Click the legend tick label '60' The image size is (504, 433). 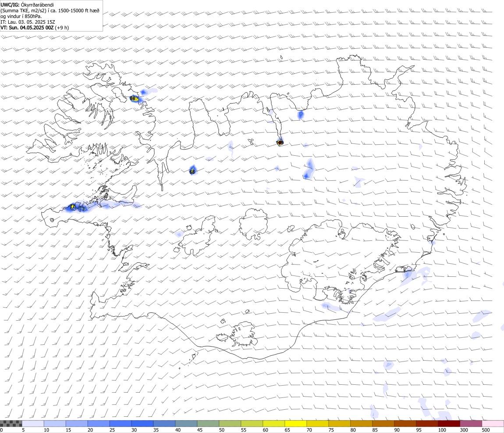click(266, 430)
